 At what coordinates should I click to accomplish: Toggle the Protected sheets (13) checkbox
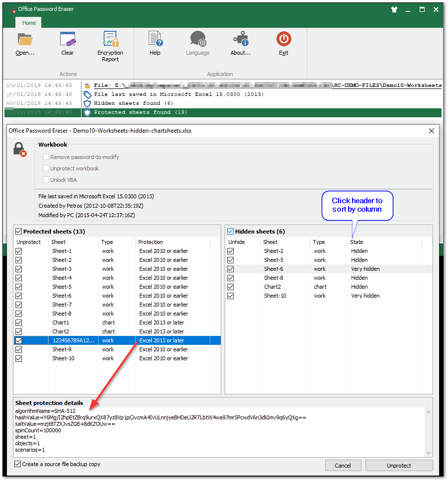click(x=19, y=231)
